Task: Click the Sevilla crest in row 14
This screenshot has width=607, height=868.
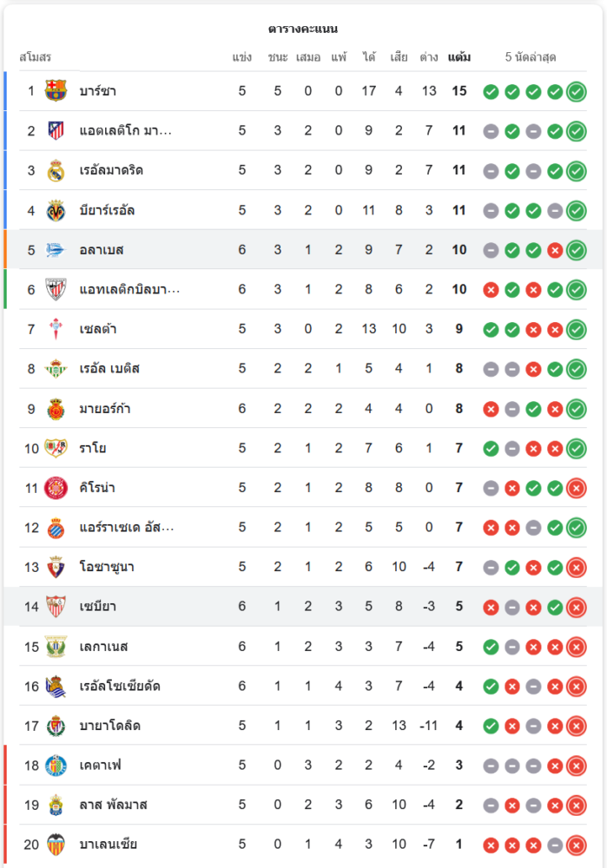Action: [56, 607]
